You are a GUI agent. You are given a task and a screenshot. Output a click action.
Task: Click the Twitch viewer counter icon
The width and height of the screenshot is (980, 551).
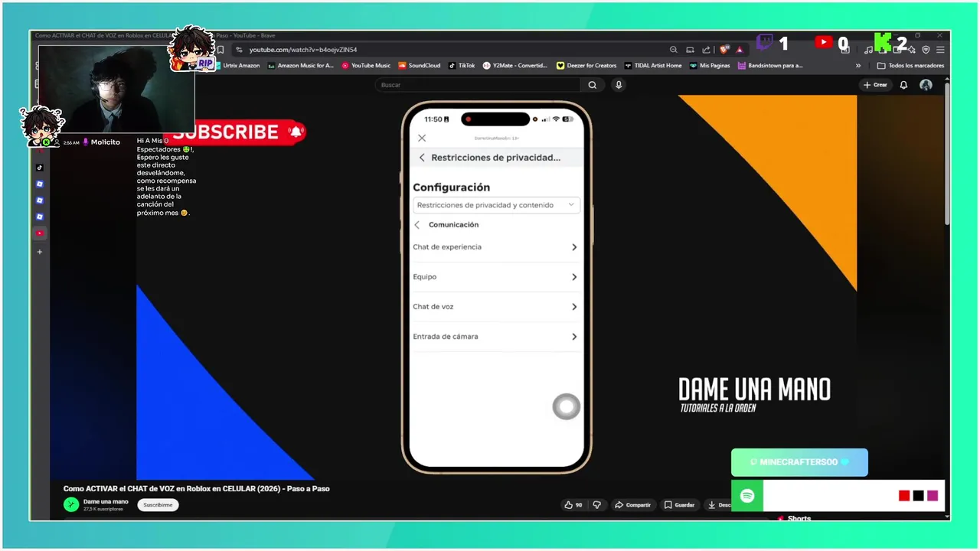point(765,42)
